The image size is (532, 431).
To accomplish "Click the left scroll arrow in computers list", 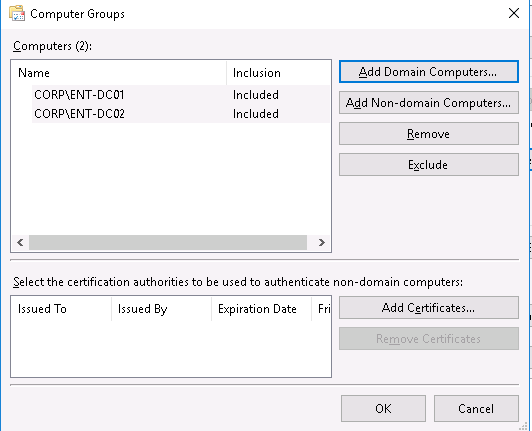I will coord(20,242).
